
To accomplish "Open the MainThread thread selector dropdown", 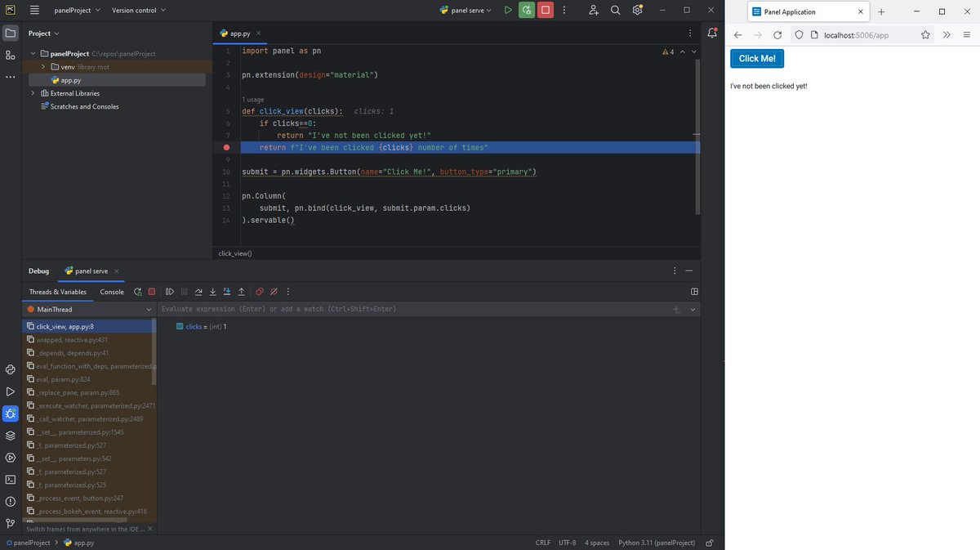I will pos(88,310).
